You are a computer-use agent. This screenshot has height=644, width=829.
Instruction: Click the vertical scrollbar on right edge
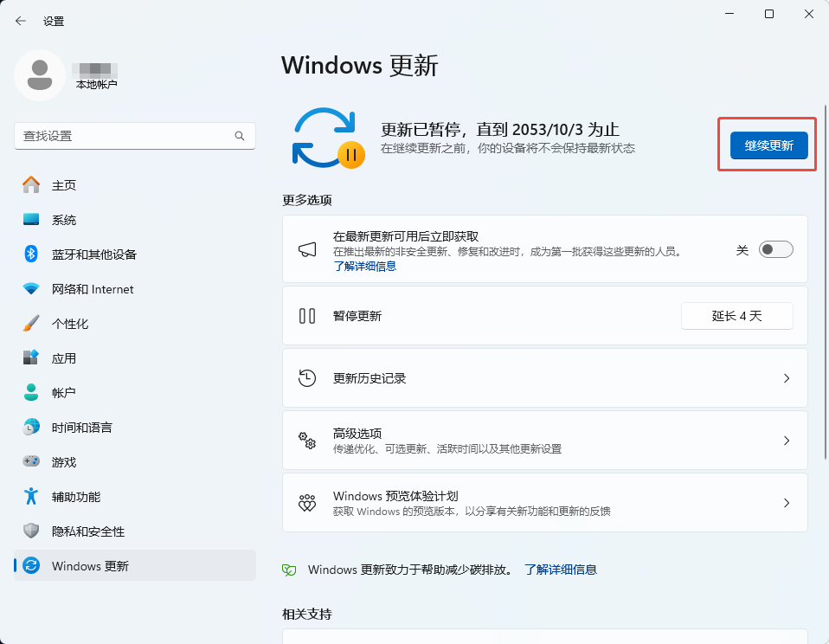826,282
